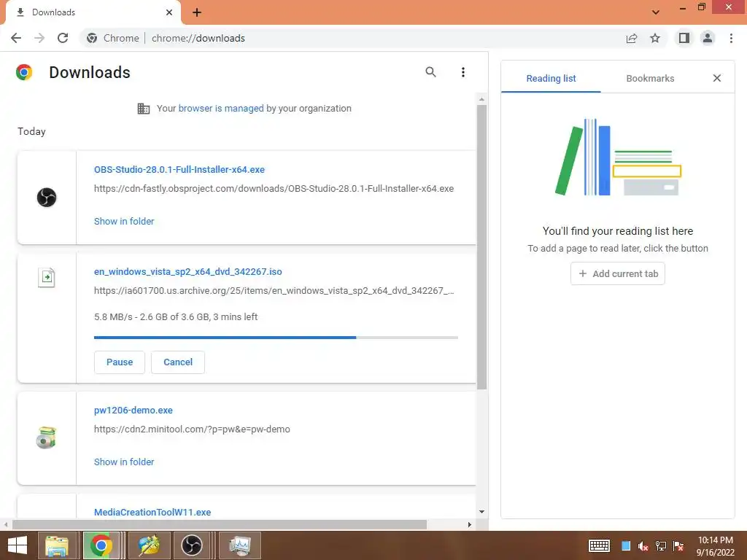Screen dimensions: 747x560
Task: Click the Vista ISO download progress bar
Action: click(276, 337)
